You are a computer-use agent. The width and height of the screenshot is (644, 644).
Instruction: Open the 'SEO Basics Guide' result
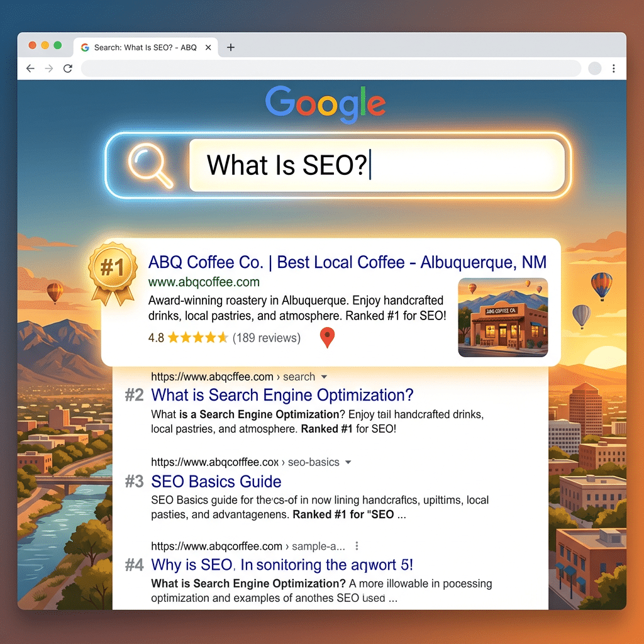tap(216, 482)
